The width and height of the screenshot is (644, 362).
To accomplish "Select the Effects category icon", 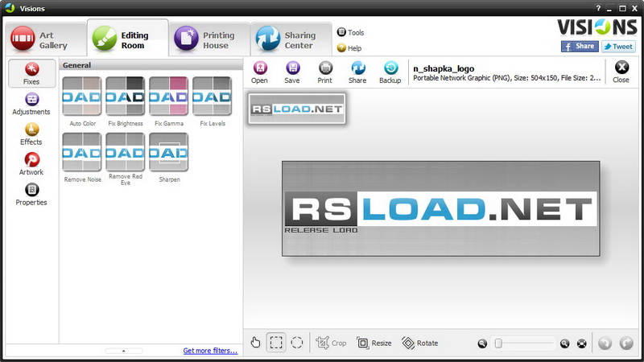I will click(x=31, y=134).
